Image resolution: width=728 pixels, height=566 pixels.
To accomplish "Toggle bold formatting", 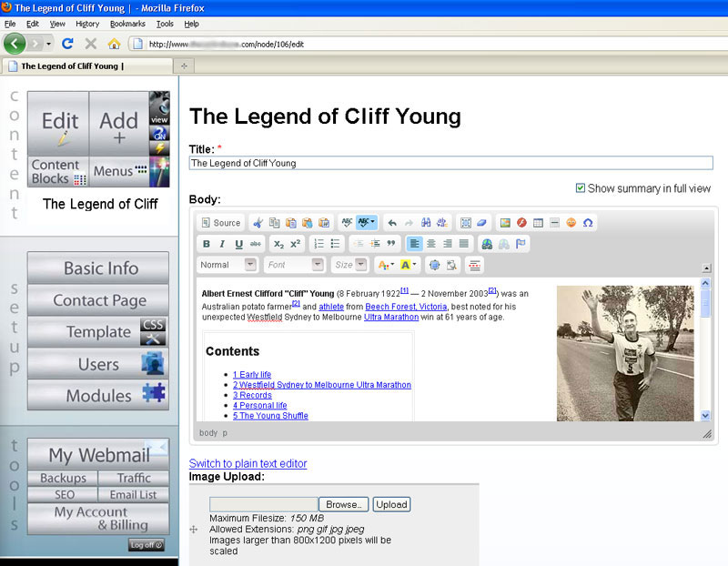I will pyautogui.click(x=207, y=244).
